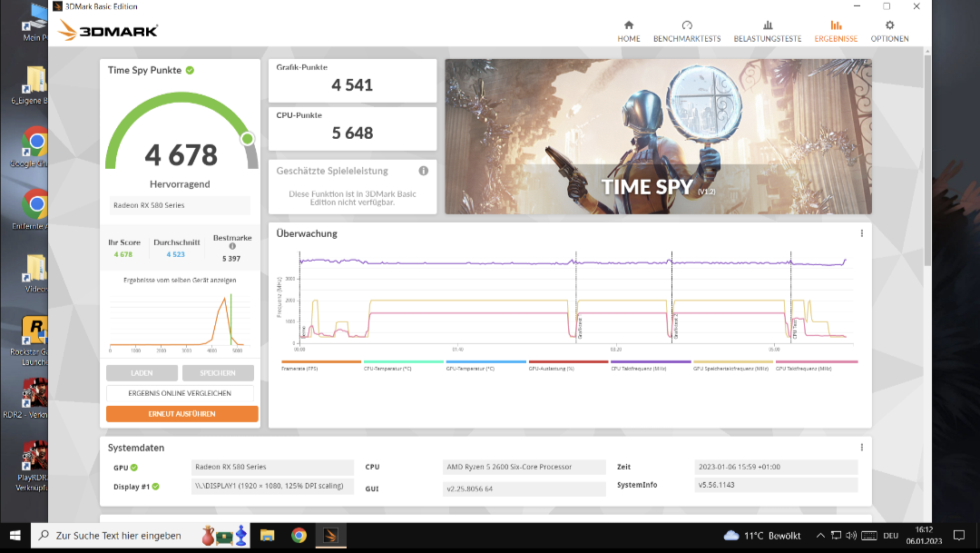This screenshot has width=980, height=553.
Task: Click info icon beside Geschätzte Spieleleistung
Action: point(423,171)
